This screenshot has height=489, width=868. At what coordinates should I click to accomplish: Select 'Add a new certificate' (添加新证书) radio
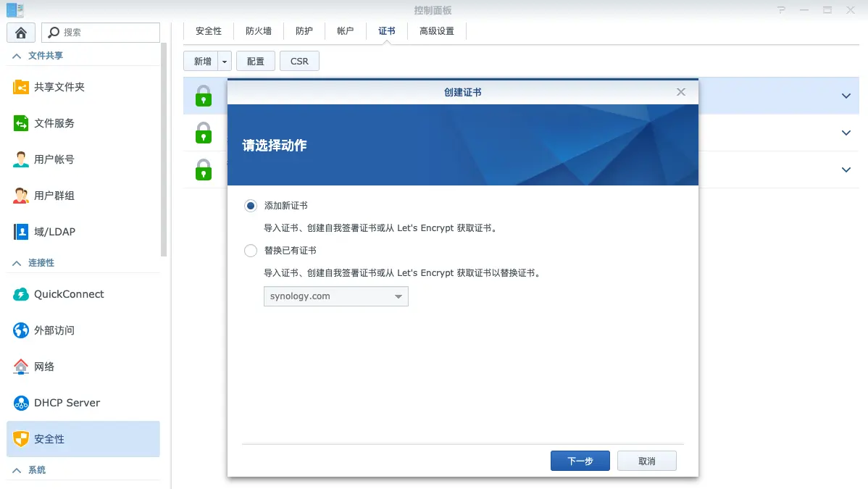tap(250, 206)
